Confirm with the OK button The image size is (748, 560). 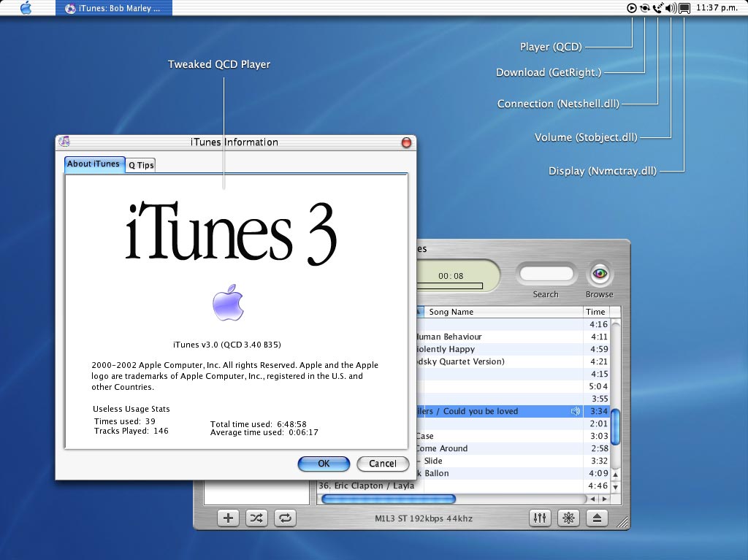324,464
